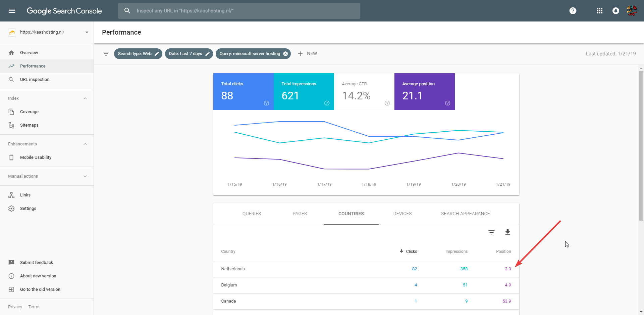
Task: Collapse the Index section
Action: click(x=85, y=98)
